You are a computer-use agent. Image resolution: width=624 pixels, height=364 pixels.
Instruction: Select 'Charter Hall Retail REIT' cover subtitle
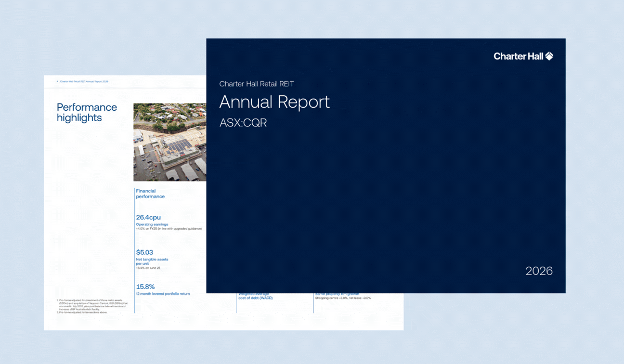coord(257,84)
